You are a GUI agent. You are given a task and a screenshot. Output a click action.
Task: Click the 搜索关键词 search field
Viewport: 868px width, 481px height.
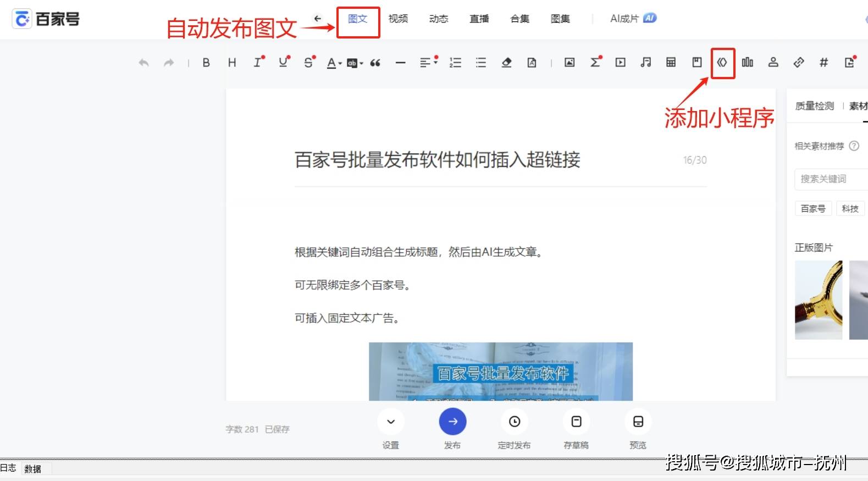[831, 179]
